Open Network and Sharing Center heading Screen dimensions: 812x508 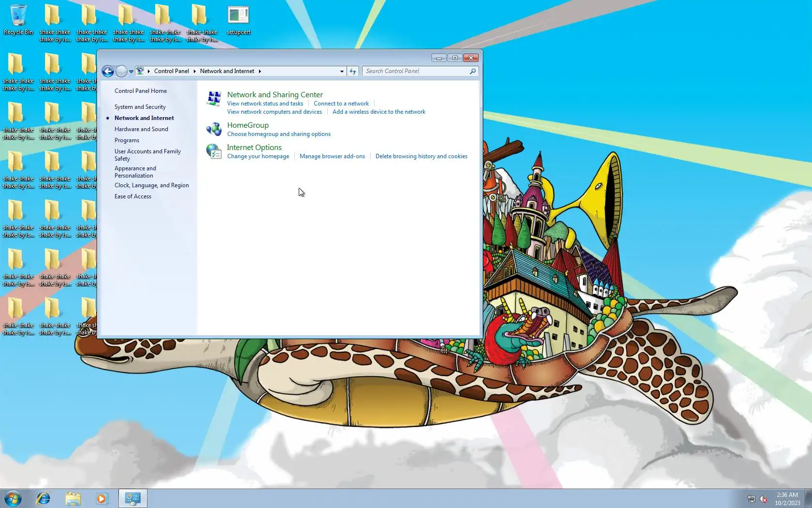click(275, 95)
